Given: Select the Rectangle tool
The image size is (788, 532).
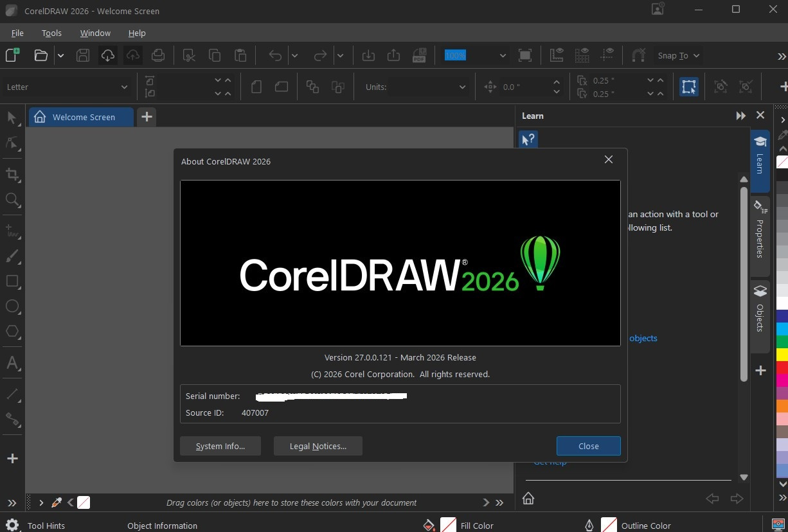Looking at the screenshot, I should [x=12, y=281].
